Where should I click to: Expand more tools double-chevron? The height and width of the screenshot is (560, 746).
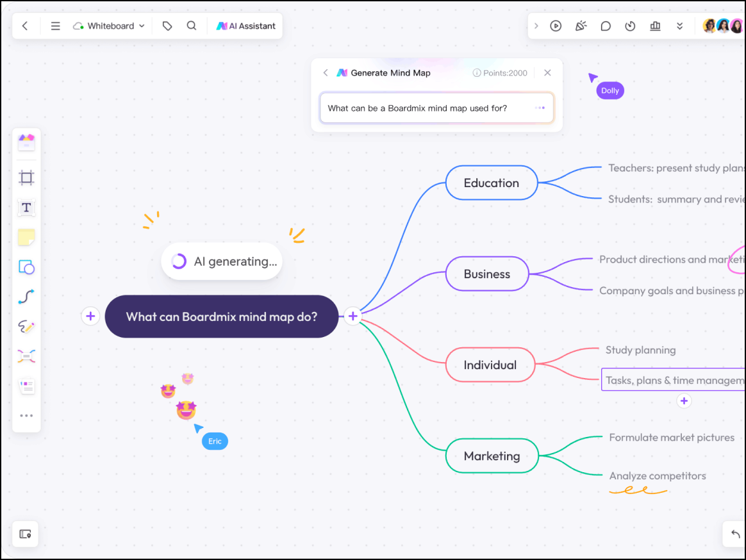pyautogui.click(x=679, y=26)
